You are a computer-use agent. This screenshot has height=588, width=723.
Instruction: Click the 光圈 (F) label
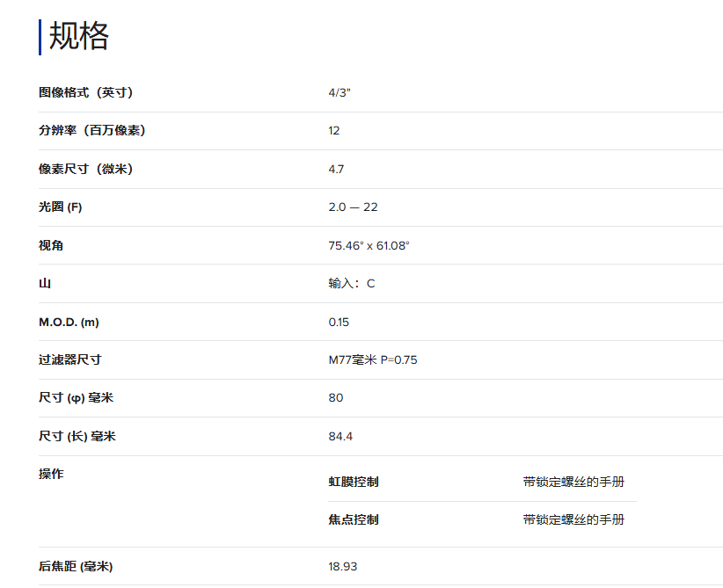(x=60, y=207)
